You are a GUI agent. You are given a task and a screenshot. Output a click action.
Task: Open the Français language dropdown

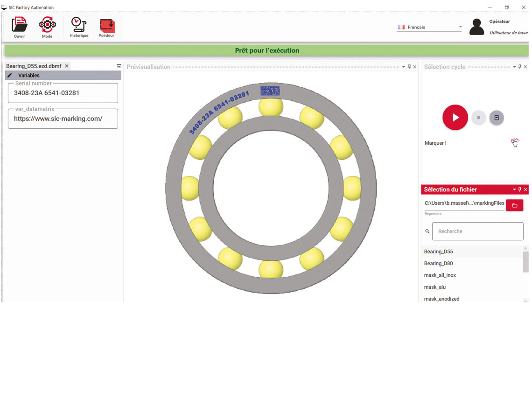pos(429,27)
